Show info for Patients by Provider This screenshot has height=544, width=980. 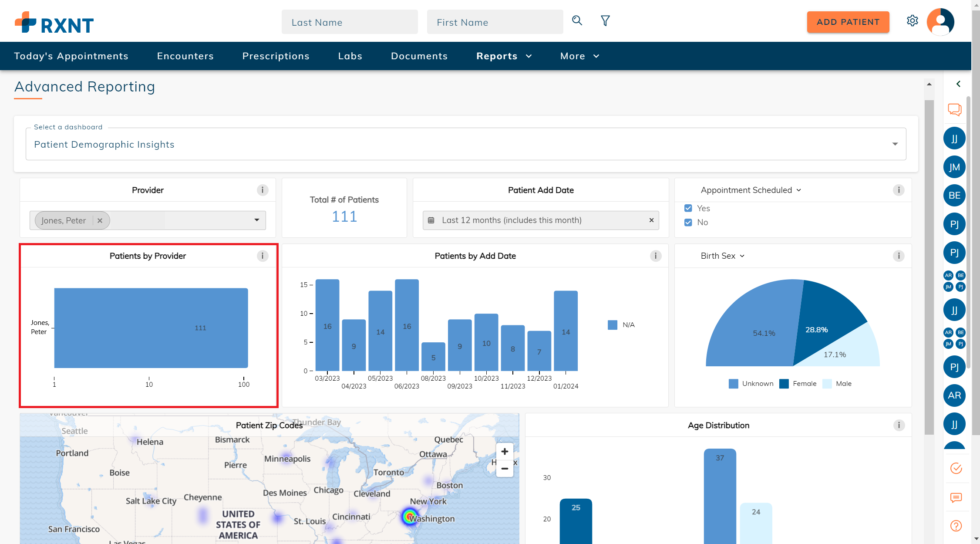(262, 256)
